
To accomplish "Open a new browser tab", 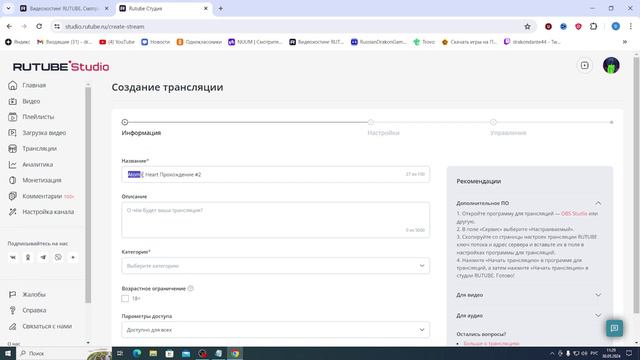I will pos(220,8).
